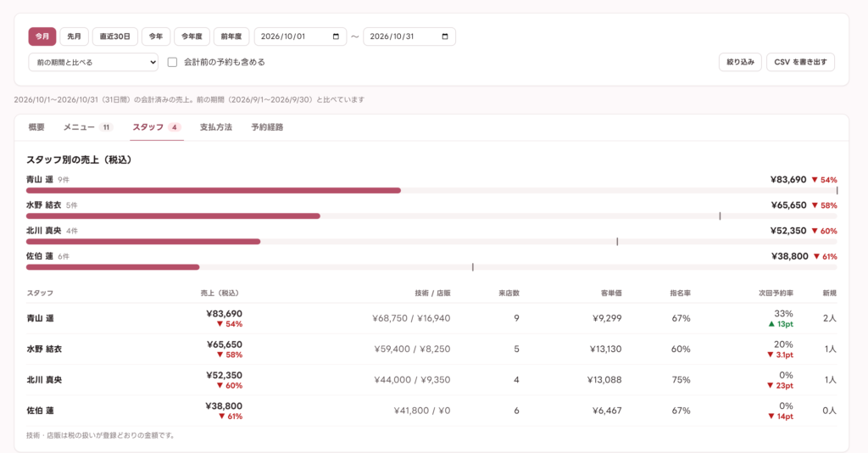This screenshot has width=868, height=453.
Task: Select 青山 遥 in the staff table
Action: pos(41,318)
